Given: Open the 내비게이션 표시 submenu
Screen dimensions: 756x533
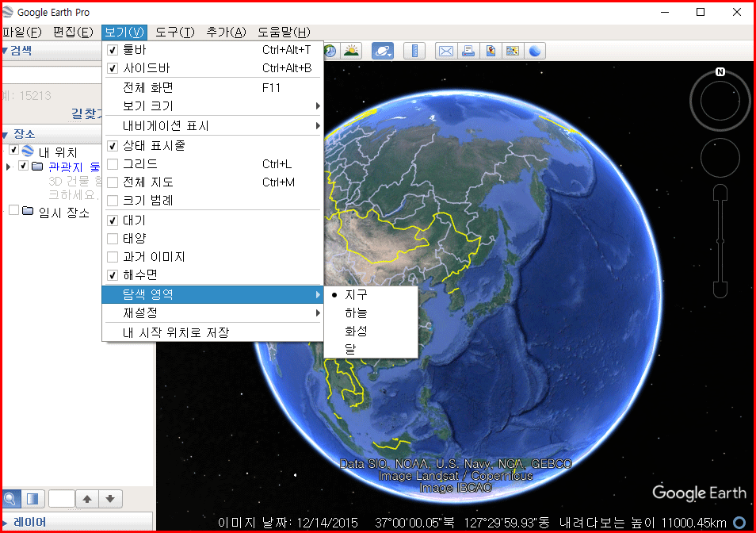Looking at the screenshot, I should 212,126.
